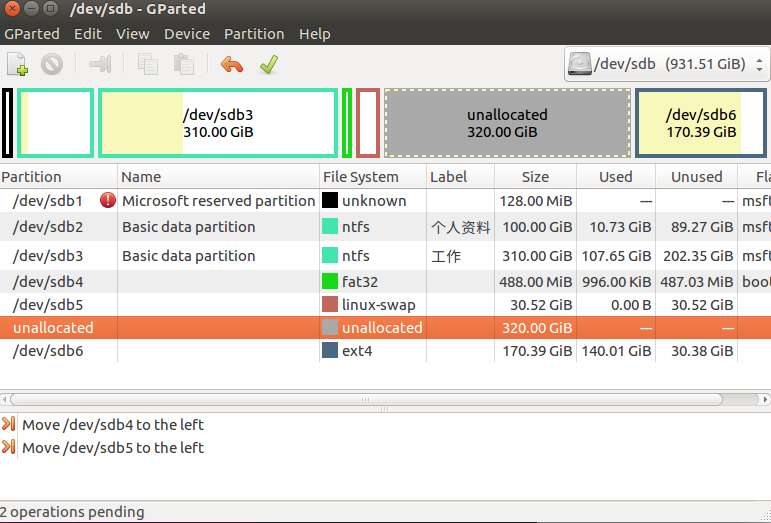Sort by the Used column header
The height and width of the screenshot is (523, 771).
tap(616, 176)
